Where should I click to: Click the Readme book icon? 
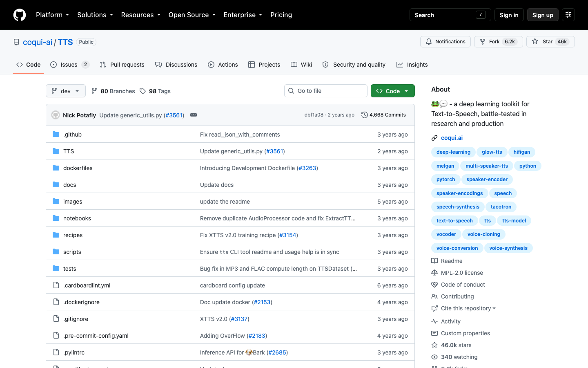[x=434, y=261]
